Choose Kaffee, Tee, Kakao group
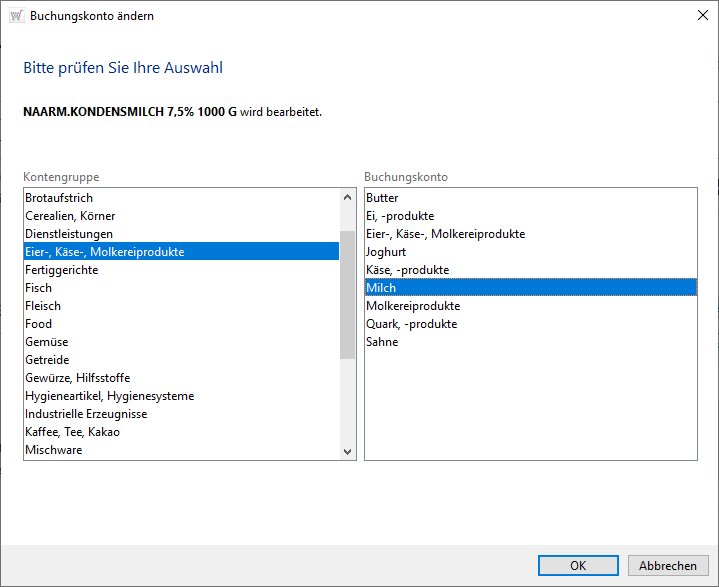Screen dimensions: 719x587 [72, 432]
